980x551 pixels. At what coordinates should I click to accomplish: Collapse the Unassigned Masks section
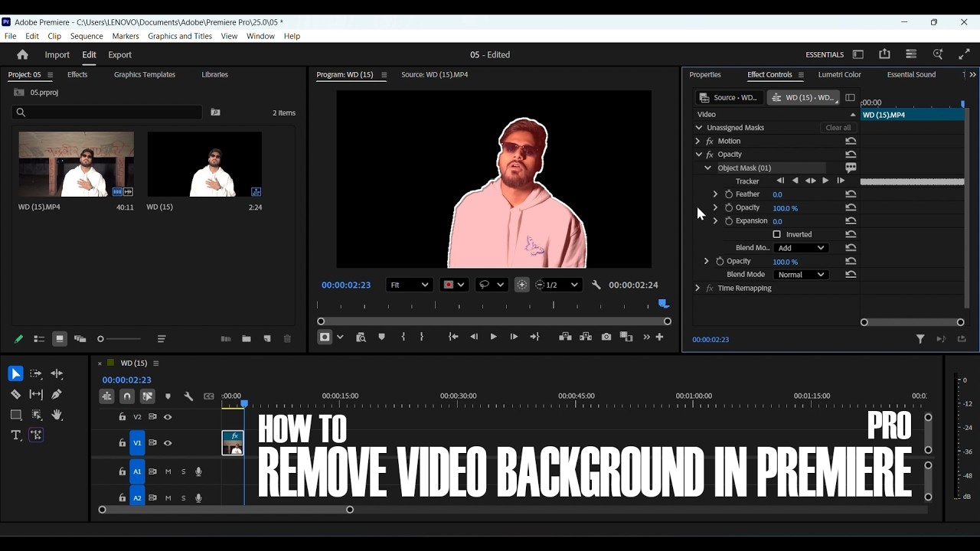click(x=698, y=128)
